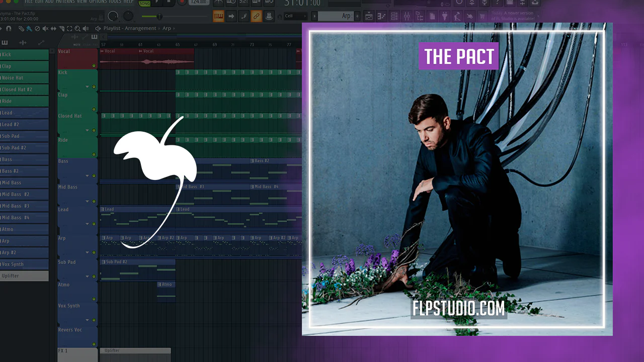Expand the Arp track arrow
This screenshot has width=644, height=362.
click(x=87, y=252)
